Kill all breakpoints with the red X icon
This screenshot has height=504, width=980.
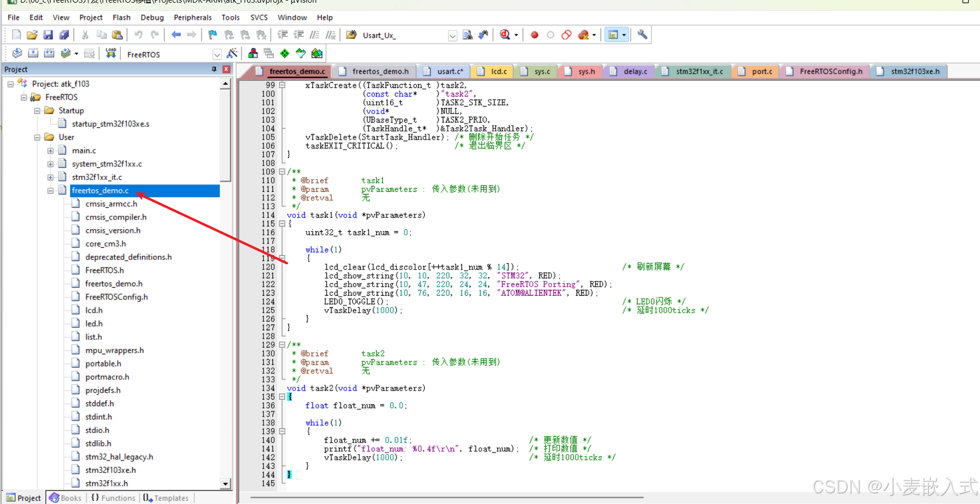click(x=582, y=34)
